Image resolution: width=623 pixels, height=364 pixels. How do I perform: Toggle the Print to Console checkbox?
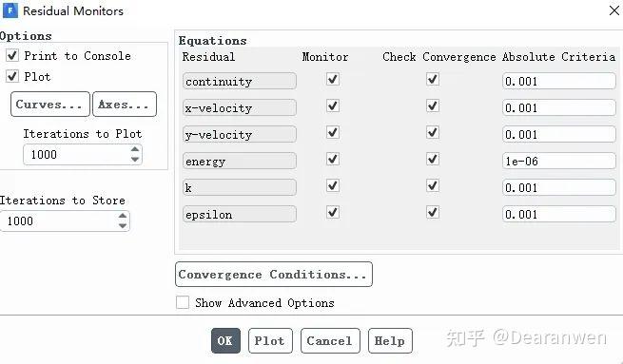(x=12, y=55)
